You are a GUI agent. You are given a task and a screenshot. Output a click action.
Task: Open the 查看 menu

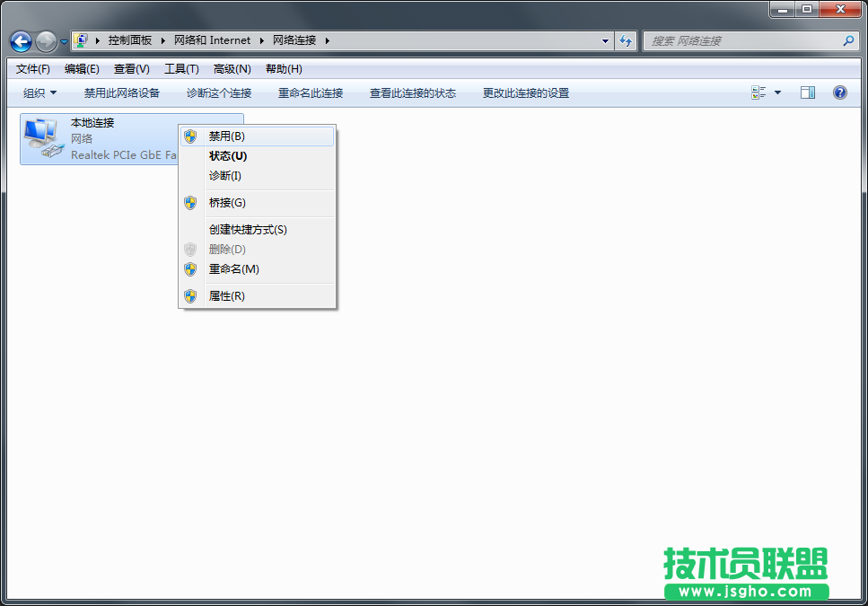click(130, 68)
